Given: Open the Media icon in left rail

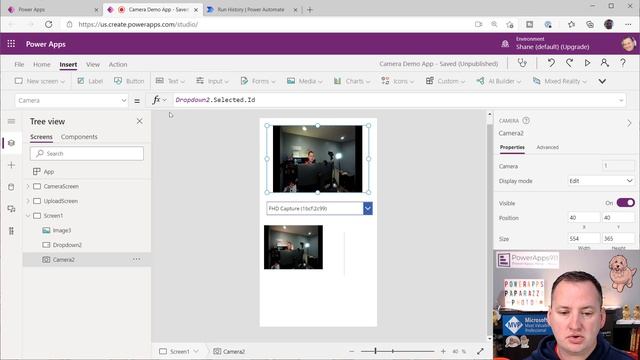Looking at the screenshot, I should (x=11, y=209).
